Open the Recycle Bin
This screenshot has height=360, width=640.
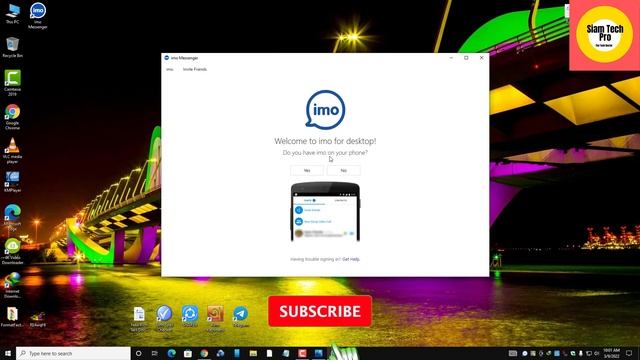pos(12,47)
